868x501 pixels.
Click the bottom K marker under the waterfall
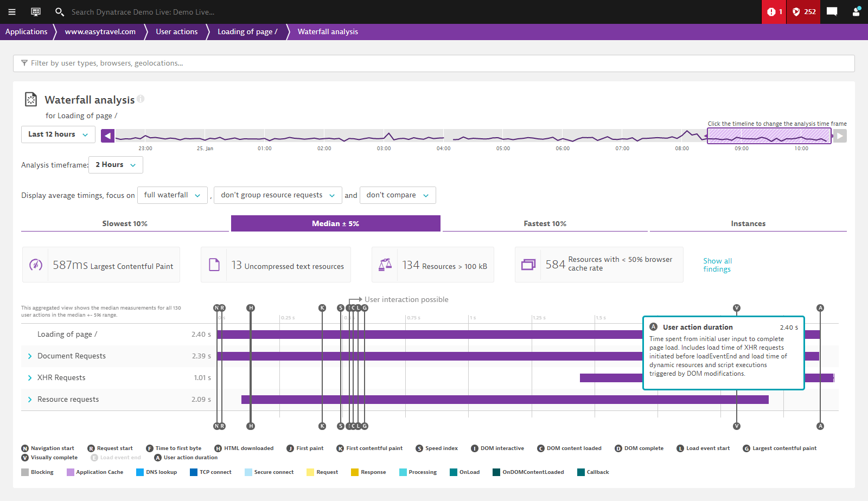tap(322, 426)
